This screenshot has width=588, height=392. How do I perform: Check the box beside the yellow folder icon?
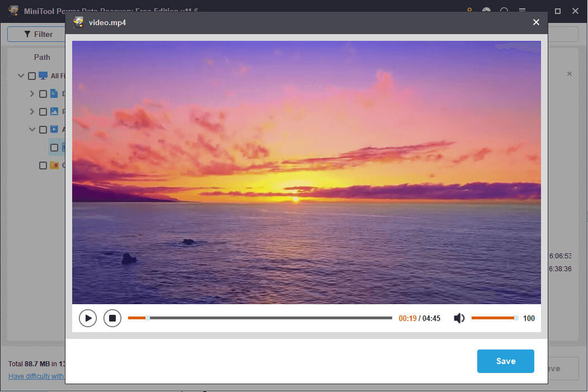pos(43,166)
